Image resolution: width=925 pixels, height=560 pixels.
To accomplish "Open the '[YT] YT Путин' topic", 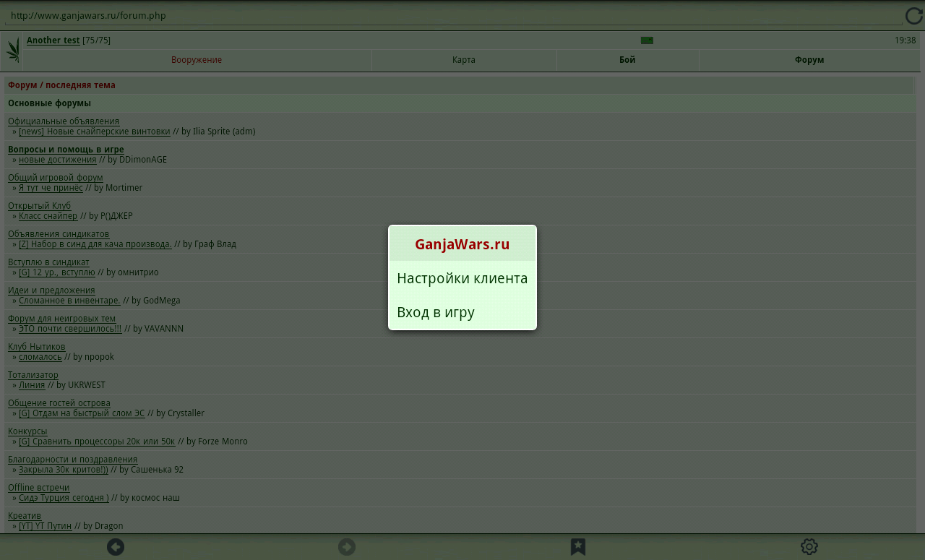I will [46, 526].
